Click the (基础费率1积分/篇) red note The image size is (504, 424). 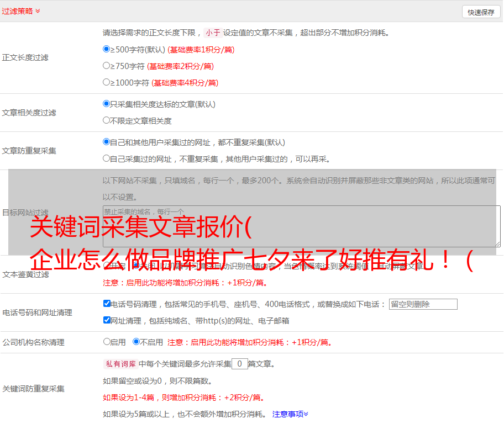click(201, 50)
